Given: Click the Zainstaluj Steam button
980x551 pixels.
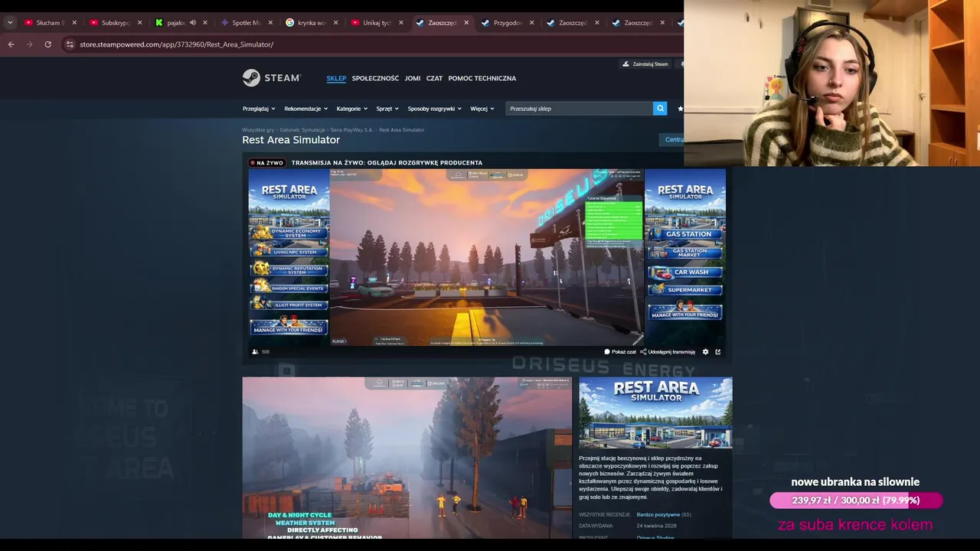Looking at the screenshot, I should 645,64.
